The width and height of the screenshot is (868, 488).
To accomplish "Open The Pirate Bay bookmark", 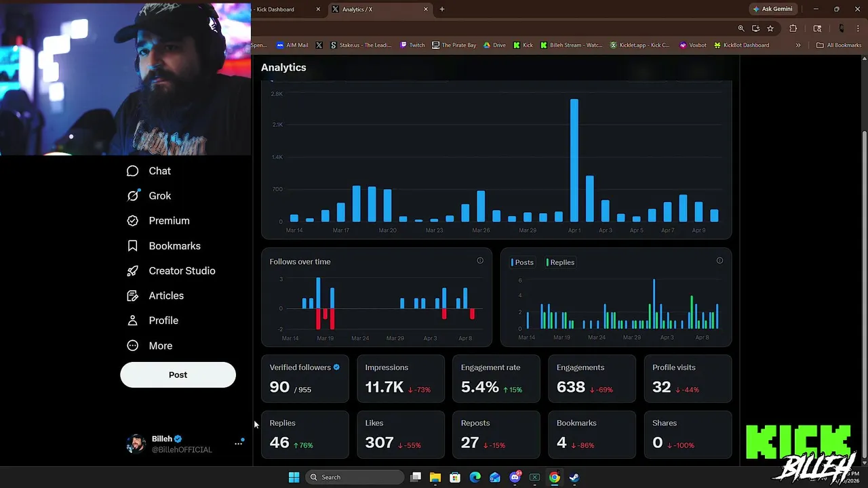I will pyautogui.click(x=454, y=45).
